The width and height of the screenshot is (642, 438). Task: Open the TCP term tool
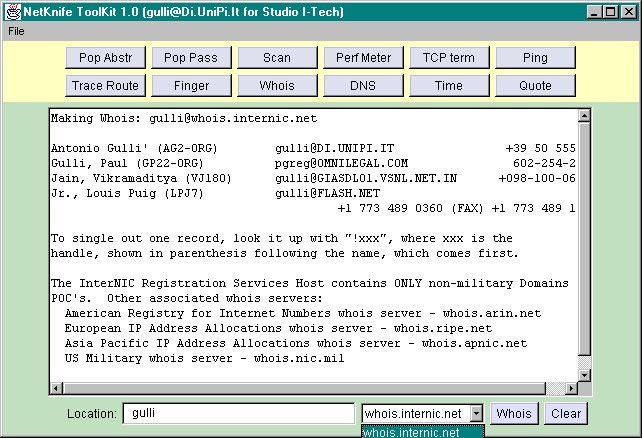pyautogui.click(x=449, y=58)
